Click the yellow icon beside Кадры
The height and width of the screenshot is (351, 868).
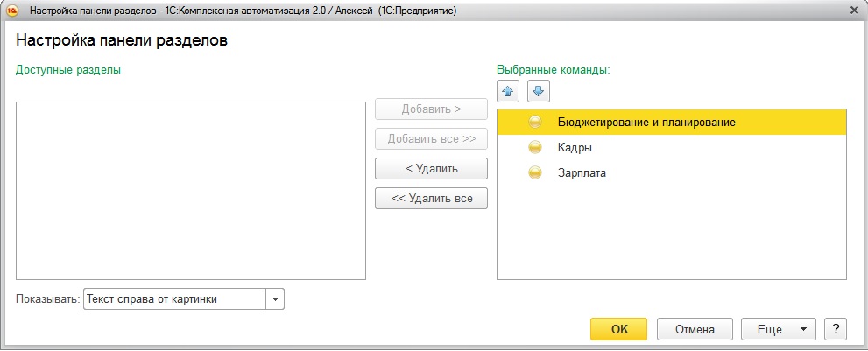[535, 148]
